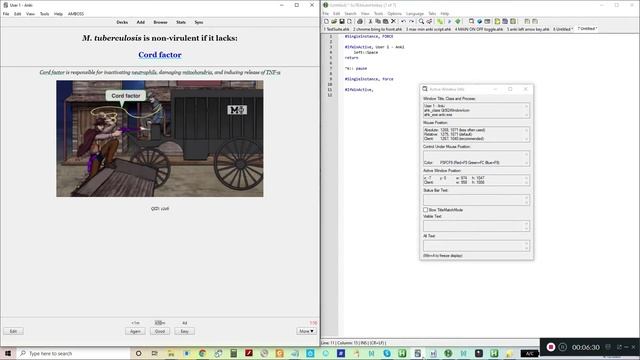The width and height of the screenshot is (640, 360).
Task: Open SciTE Language menu
Action: coord(415,13)
